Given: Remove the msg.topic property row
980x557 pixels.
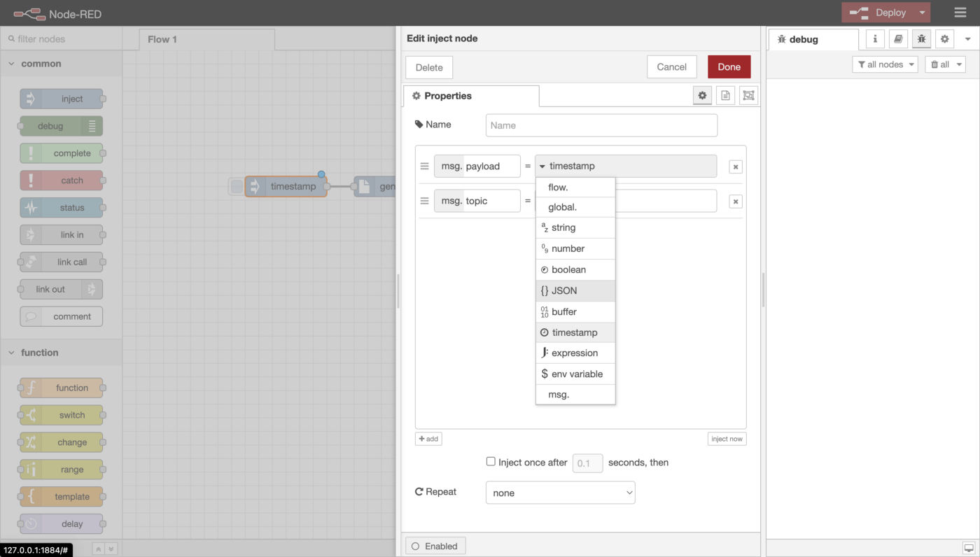Looking at the screenshot, I should coord(735,202).
